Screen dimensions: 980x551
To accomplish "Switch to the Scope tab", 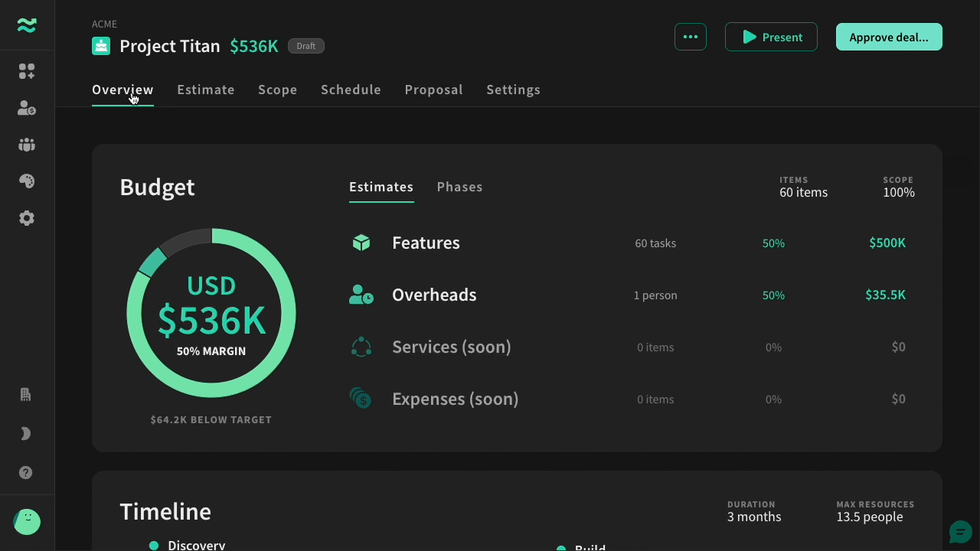I will [x=277, y=90].
